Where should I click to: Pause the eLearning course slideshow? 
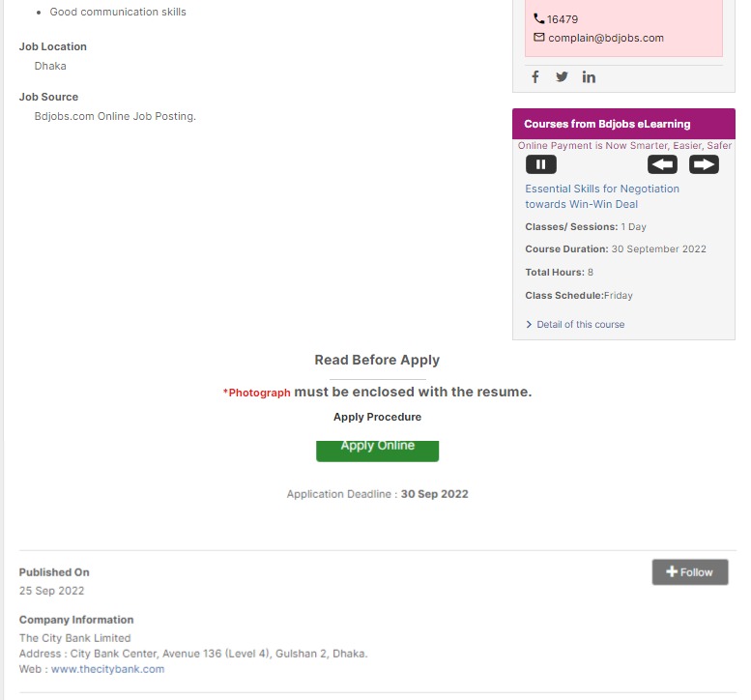[541, 164]
